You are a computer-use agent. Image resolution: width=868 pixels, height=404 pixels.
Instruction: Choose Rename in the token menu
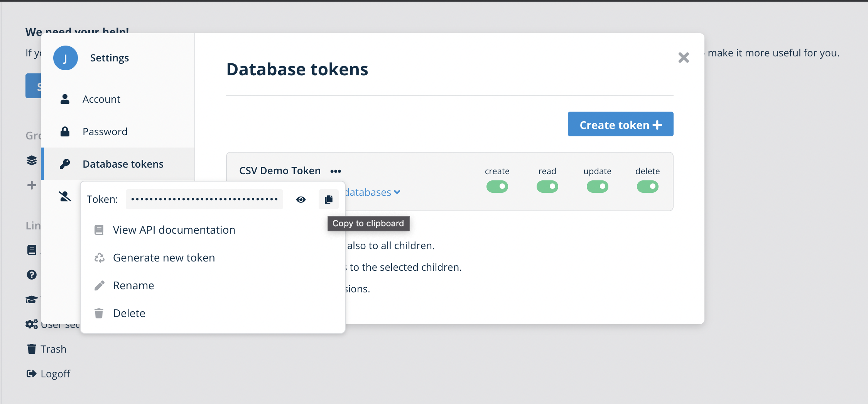[x=133, y=285]
